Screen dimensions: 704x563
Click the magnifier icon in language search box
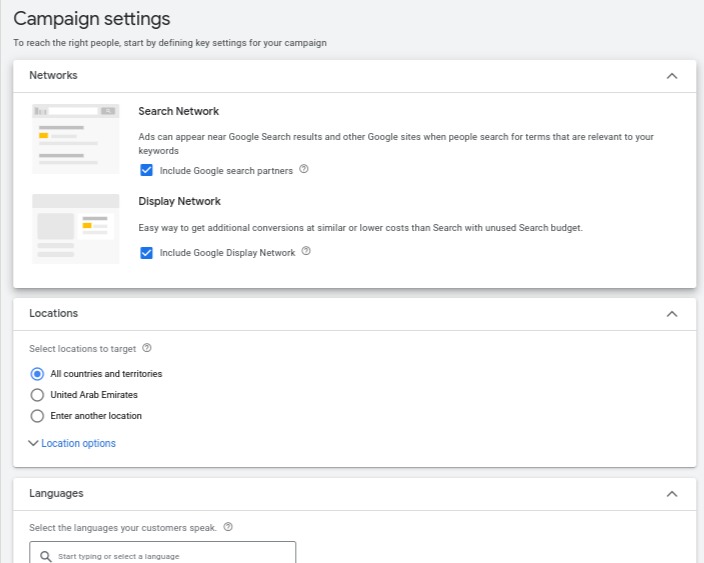tap(46, 556)
